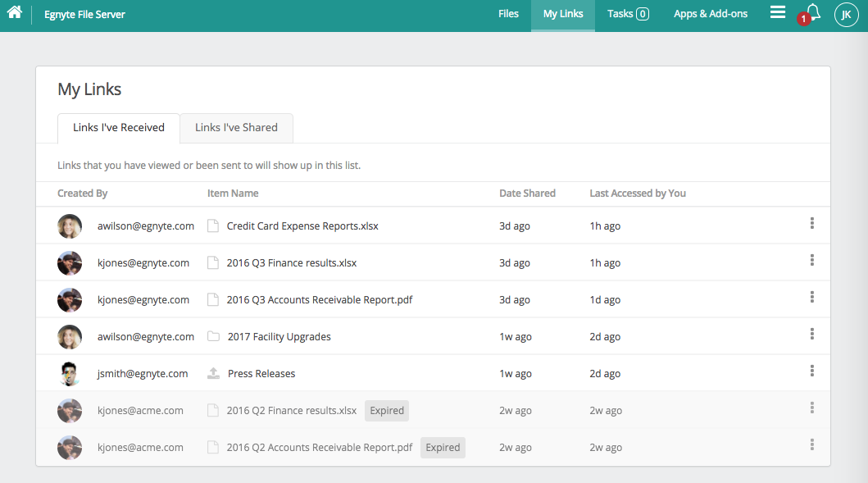Open the Files menu
Viewport: 868px width, 483px height.
(x=508, y=14)
